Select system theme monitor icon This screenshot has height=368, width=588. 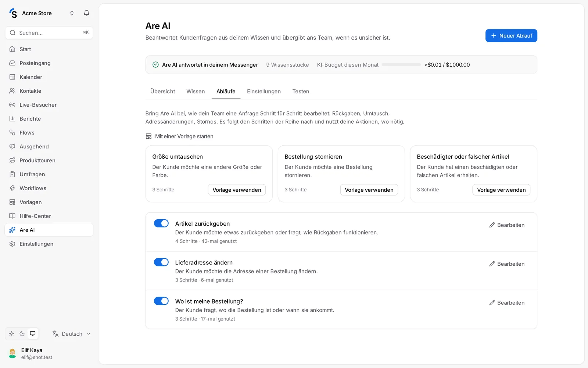point(33,334)
